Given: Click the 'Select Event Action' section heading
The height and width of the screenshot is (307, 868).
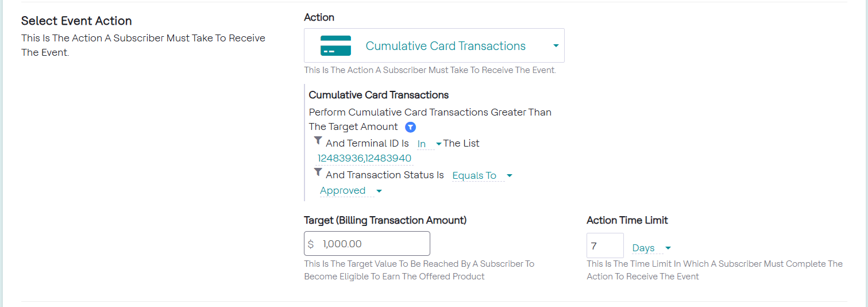Looking at the screenshot, I should click(x=76, y=21).
